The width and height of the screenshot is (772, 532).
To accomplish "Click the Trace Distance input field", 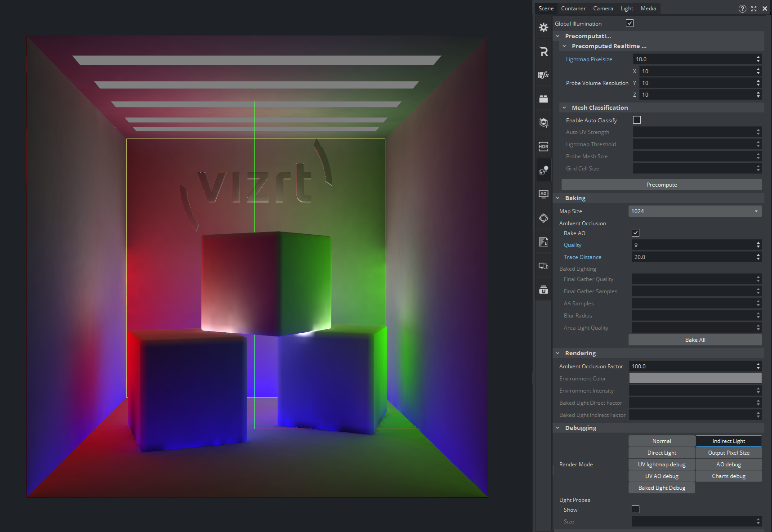I will 693,257.
